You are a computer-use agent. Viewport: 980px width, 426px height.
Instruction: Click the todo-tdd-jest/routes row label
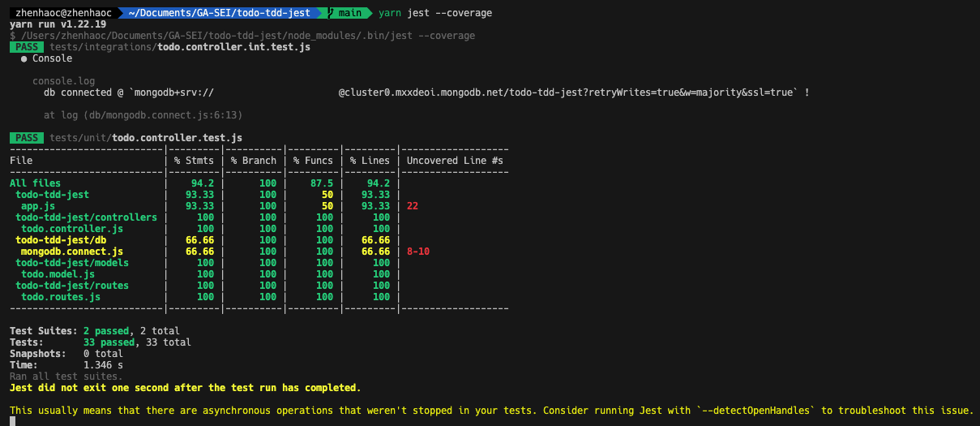72,286
